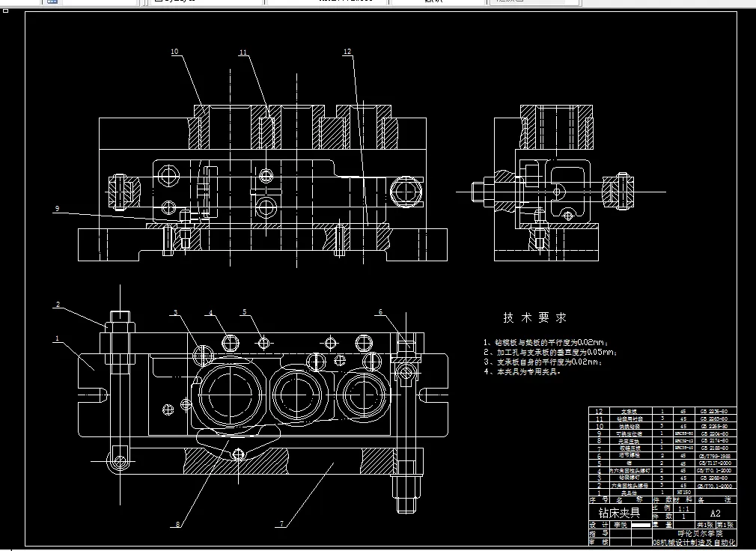756x551 pixels.
Task: Click callout number 4 in the plan view
Action: tap(210, 313)
